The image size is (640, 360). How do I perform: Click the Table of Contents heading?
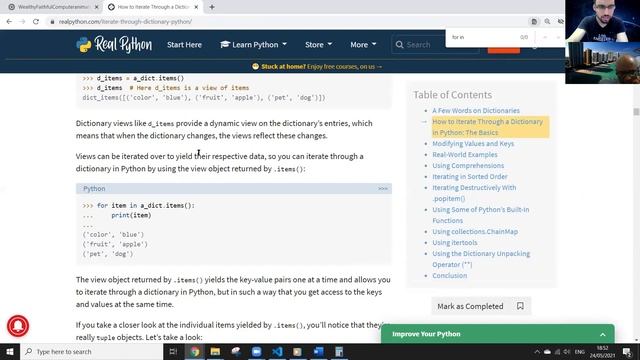click(x=453, y=95)
